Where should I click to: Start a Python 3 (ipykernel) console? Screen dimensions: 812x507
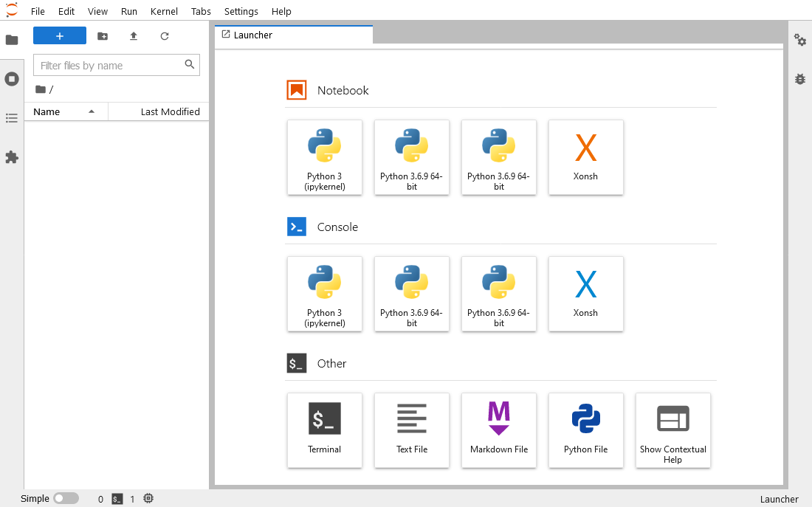pos(325,294)
